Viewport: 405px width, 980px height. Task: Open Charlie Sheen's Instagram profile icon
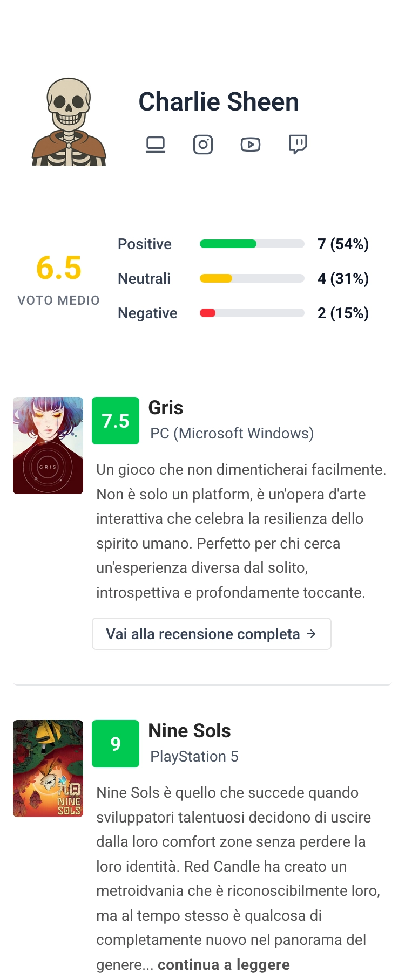point(203,145)
